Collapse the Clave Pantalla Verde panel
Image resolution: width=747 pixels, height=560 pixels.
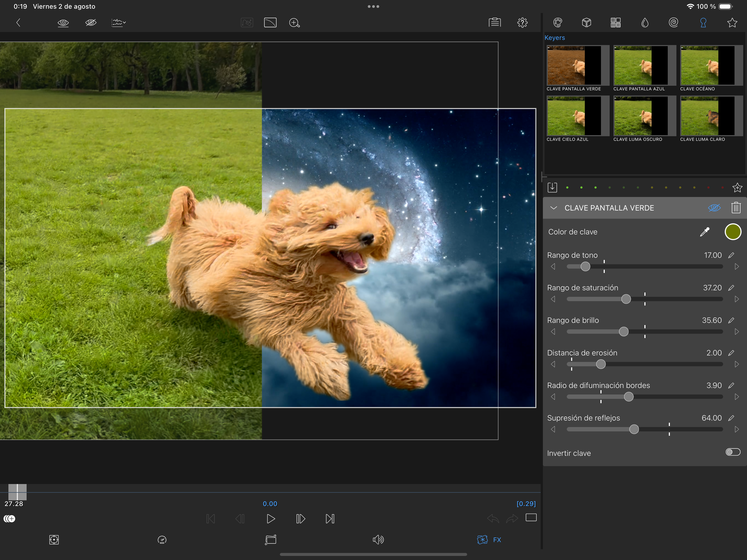(x=553, y=208)
